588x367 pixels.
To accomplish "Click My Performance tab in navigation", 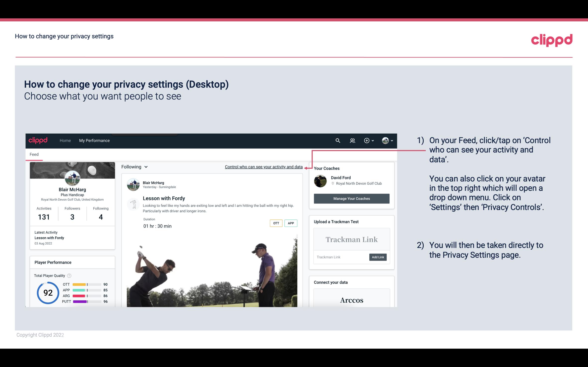I will [94, 140].
